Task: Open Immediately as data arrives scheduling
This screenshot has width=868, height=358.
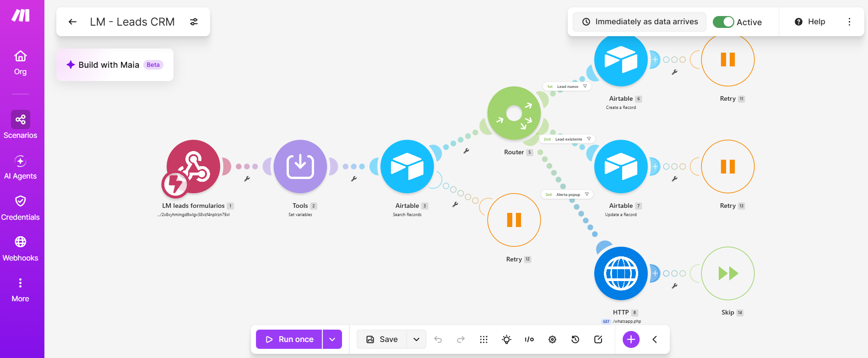Action: coord(640,22)
